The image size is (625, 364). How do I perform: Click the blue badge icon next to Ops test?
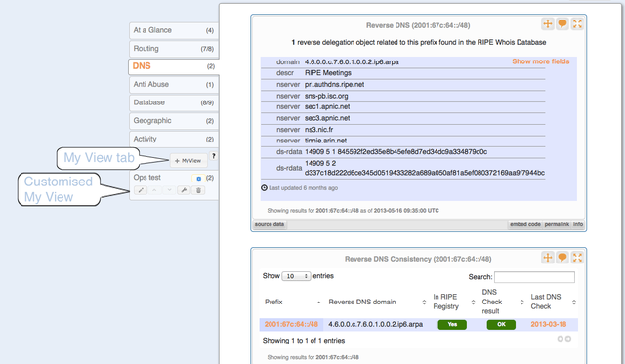click(198, 178)
